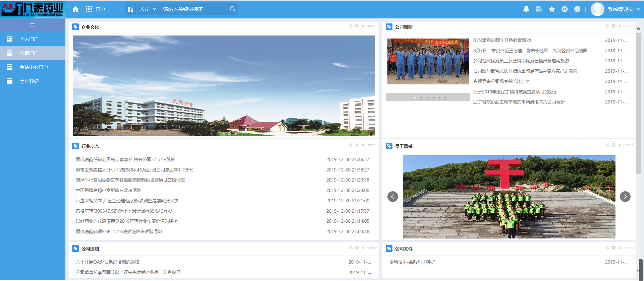
Task: Refresh the 员工风采 panel
Action: 607,145
